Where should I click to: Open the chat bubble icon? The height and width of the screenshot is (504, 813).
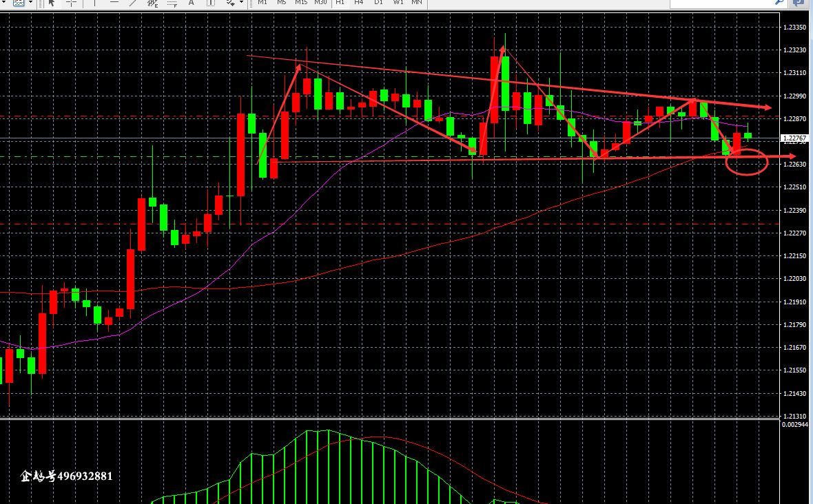(799, 3)
